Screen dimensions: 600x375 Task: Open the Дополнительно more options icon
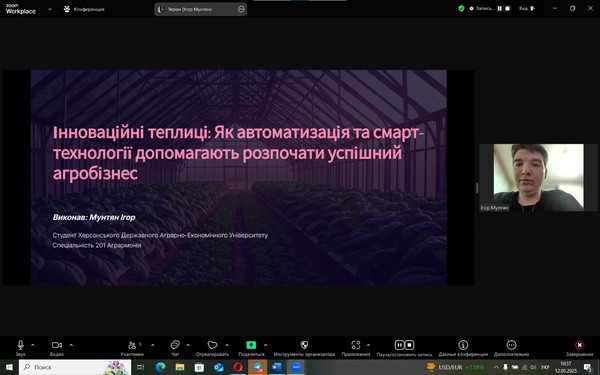click(511, 345)
